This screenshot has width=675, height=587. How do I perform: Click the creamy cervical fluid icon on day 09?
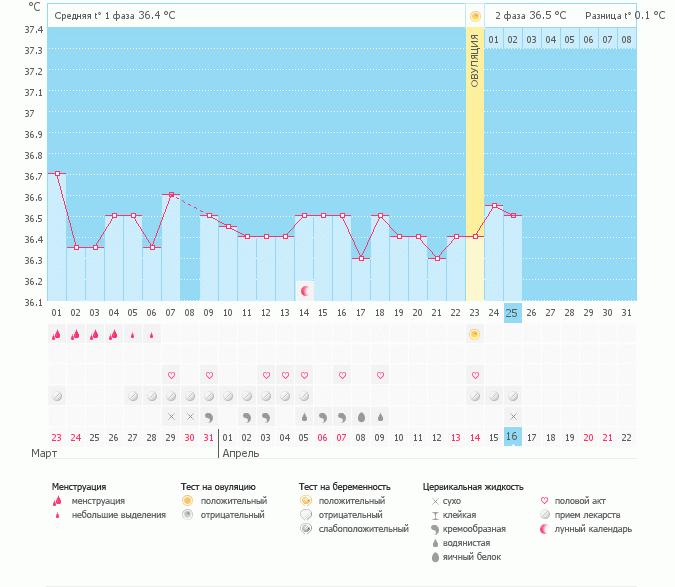pyautogui.click(x=209, y=416)
